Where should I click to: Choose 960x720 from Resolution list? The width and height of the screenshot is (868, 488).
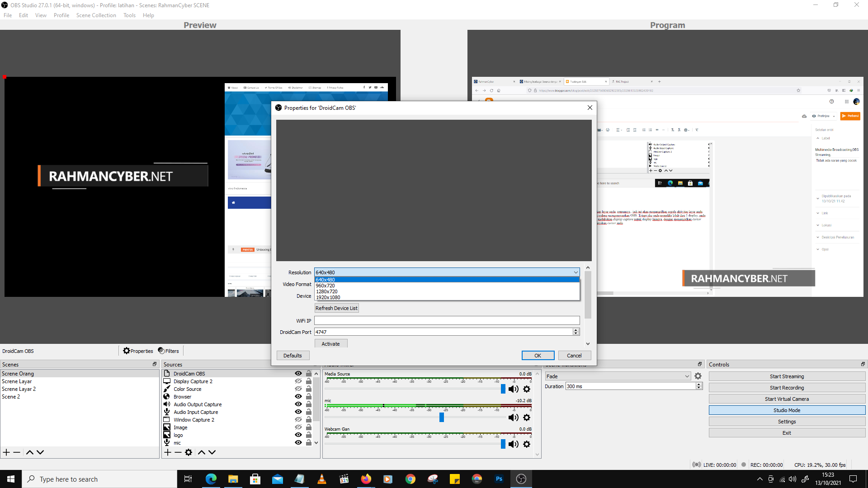tap(447, 286)
